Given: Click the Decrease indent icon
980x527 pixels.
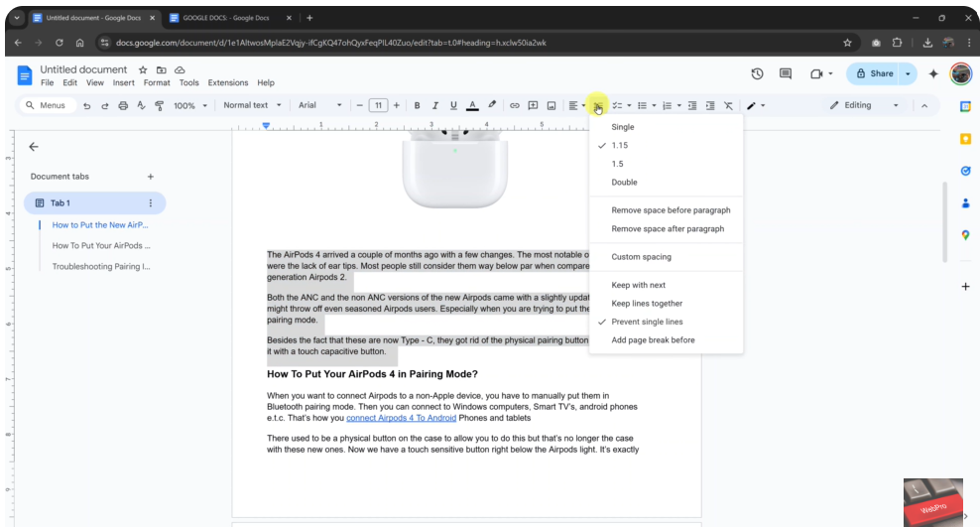Looking at the screenshot, I should [692, 105].
